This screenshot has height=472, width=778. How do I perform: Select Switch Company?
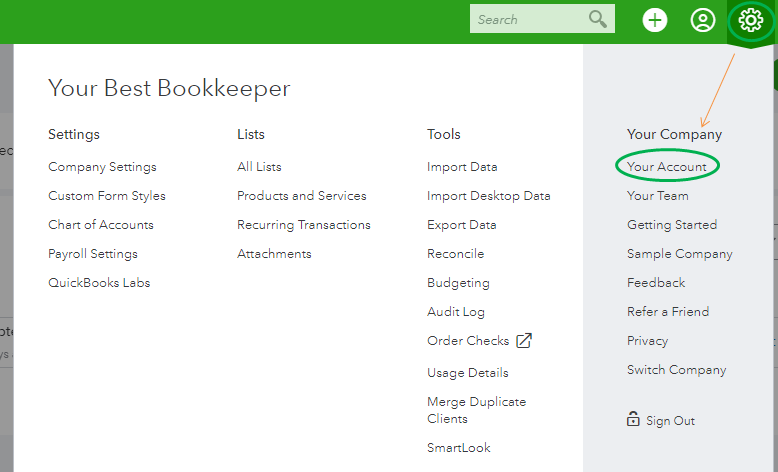677,370
